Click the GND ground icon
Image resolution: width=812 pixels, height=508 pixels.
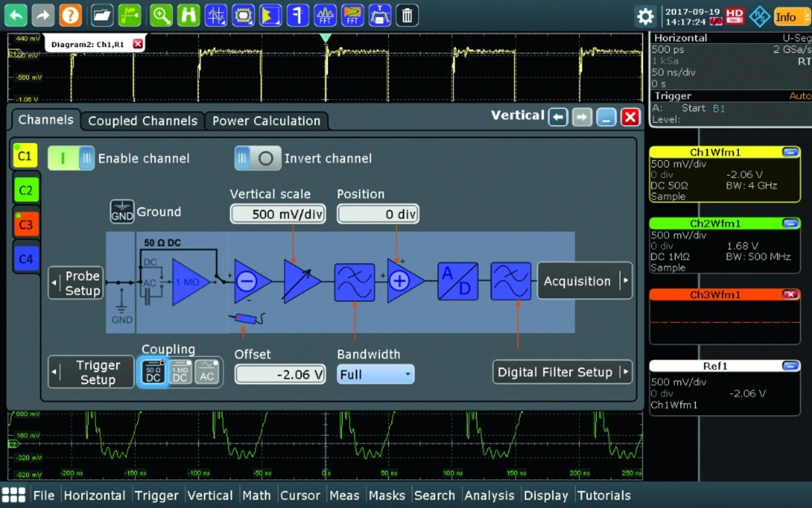(122, 211)
